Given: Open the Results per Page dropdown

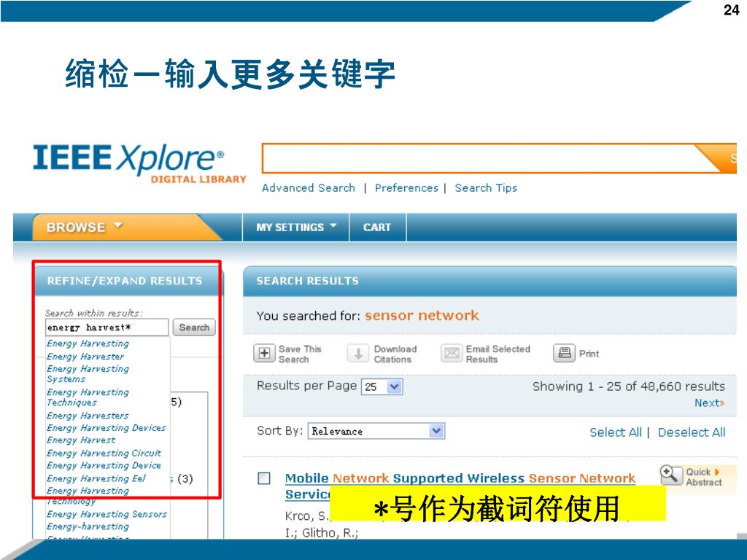Looking at the screenshot, I should [x=382, y=386].
